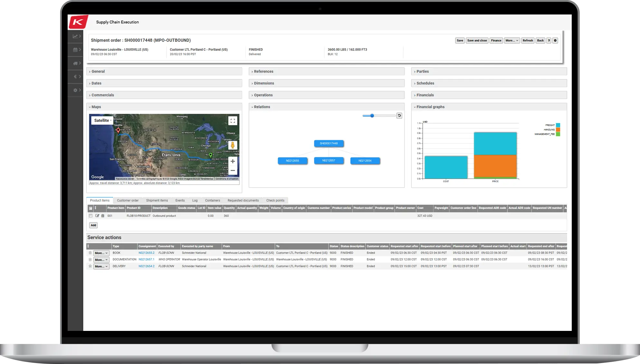
Task: Open the gear settings in header toolbar
Action: [x=555, y=41]
